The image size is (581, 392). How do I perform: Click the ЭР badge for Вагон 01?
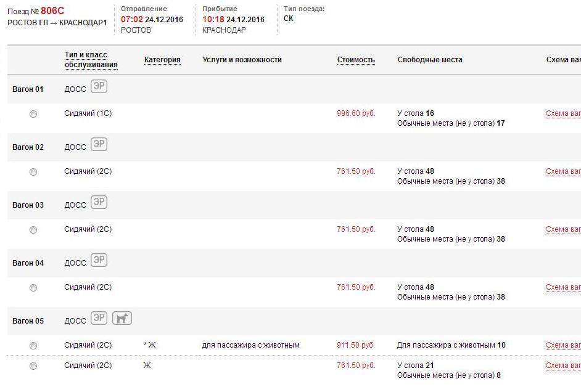tap(99, 87)
